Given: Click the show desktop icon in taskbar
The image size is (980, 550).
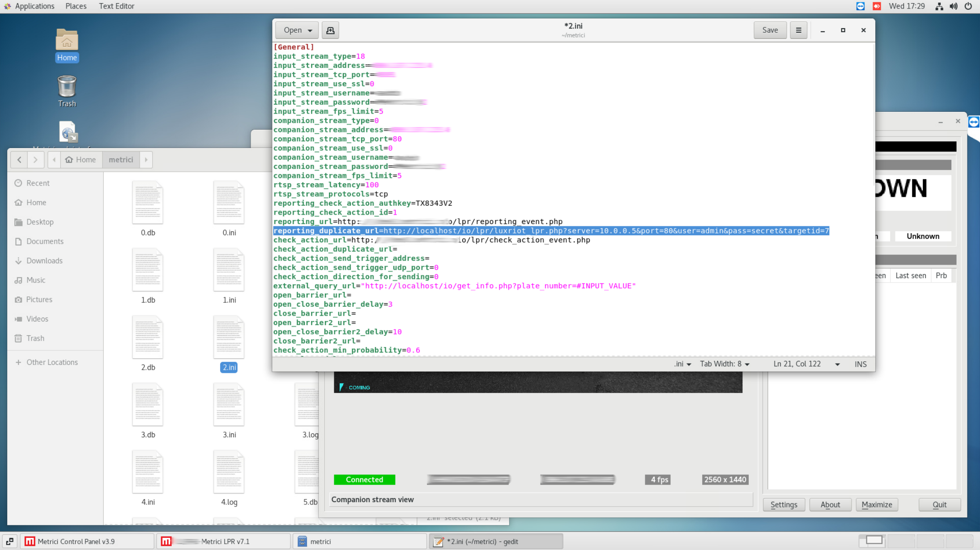Looking at the screenshot, I should point(10,542).
